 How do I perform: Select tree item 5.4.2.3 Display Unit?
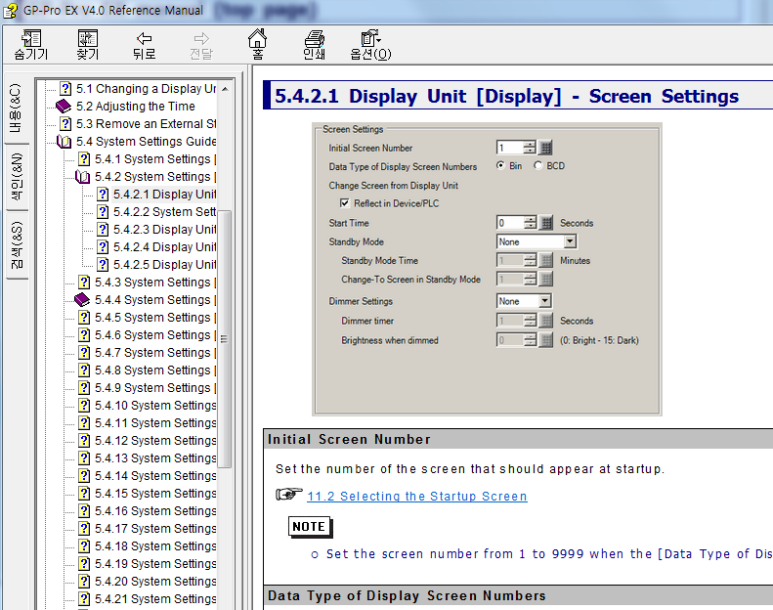coord(165,230)
